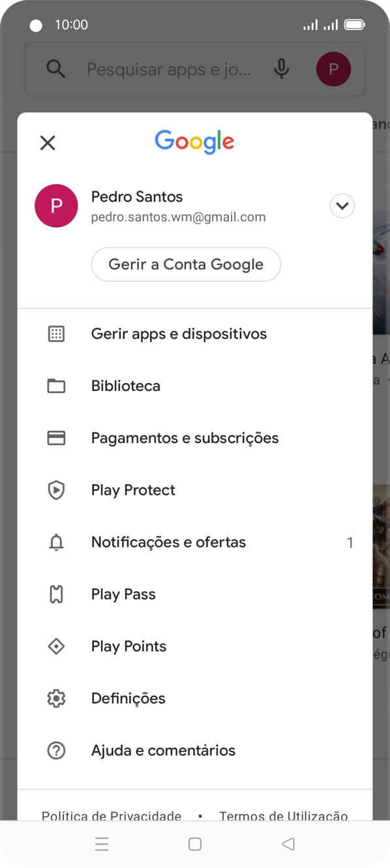Click the Pagamentos e subscrições card icon
The width and height of the screenshot is (390, 868).
[x=57, y=438]
